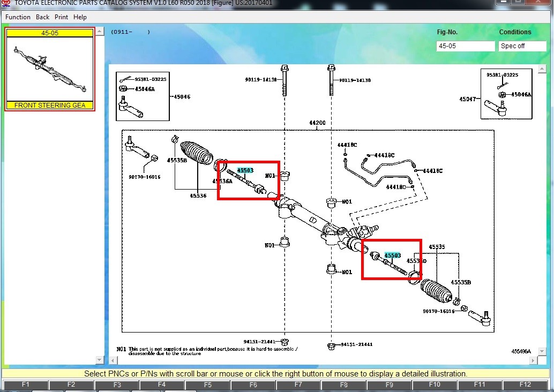The width and height of the screenshot is (554, 392).
Task: Click the 45536 boot part label
Action: [198, 195]
